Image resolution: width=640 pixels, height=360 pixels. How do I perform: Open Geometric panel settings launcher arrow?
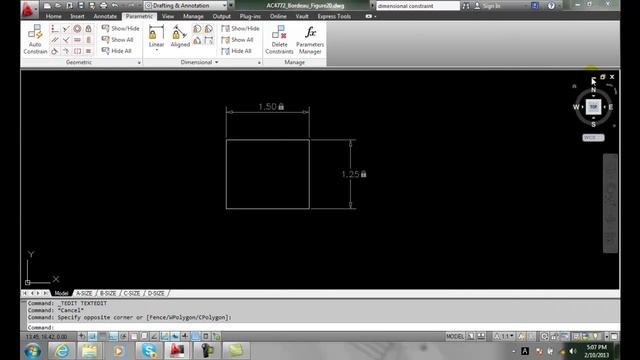coord(139,63)
